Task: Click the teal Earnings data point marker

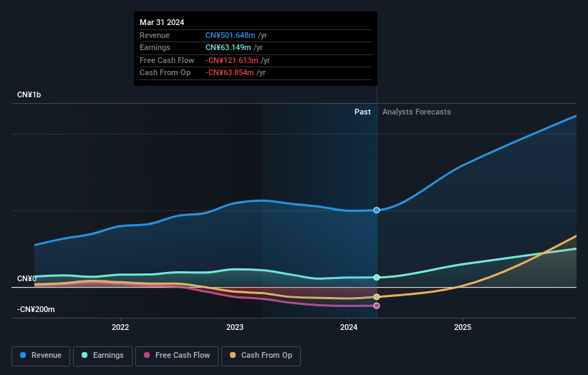Action: 377,277
